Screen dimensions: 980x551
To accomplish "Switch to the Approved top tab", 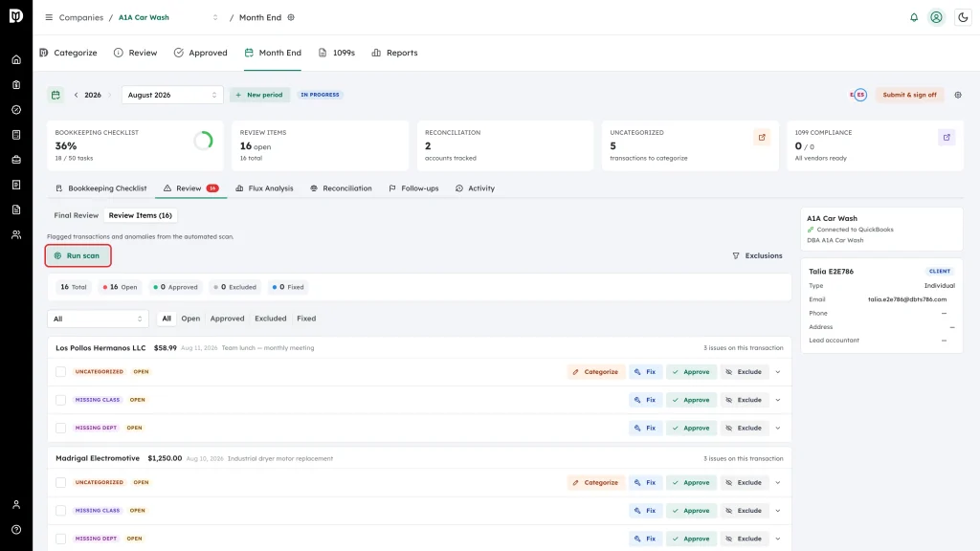I will click(201, 53).
